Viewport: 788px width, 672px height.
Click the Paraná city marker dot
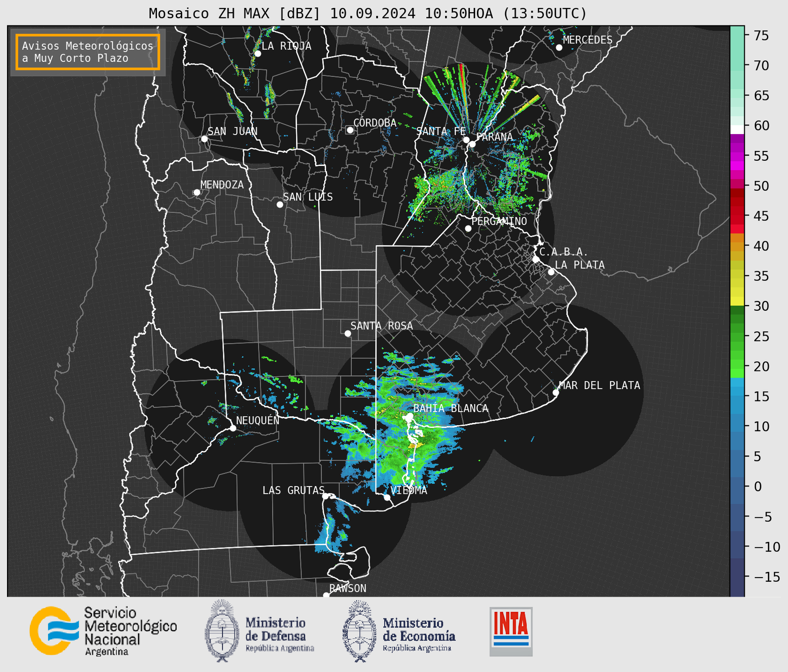point(472,144)
